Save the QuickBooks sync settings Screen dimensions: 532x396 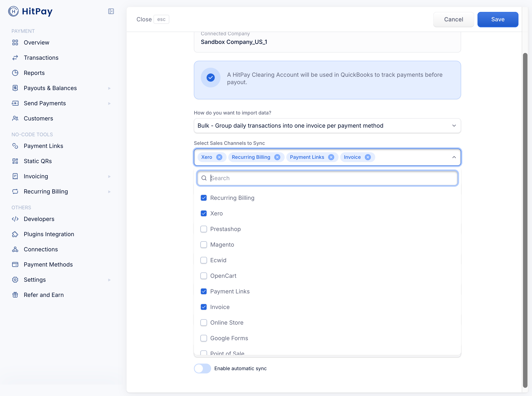coord(498,19)
